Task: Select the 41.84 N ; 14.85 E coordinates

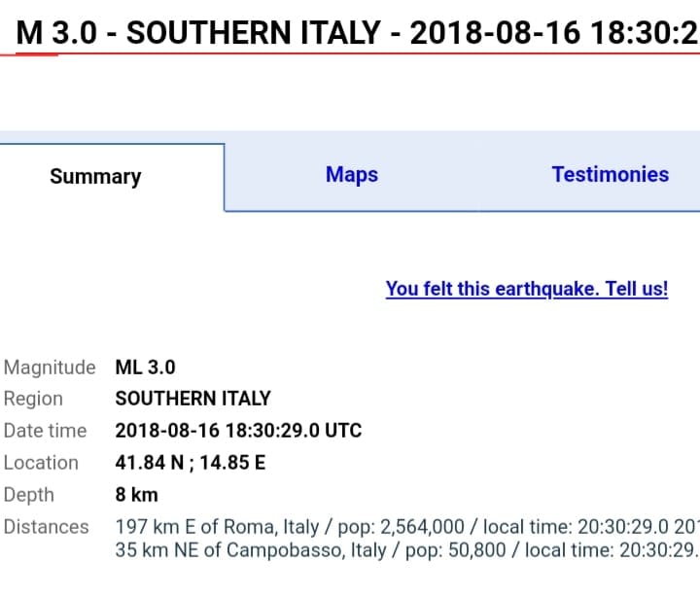Action: coord(190,463)
